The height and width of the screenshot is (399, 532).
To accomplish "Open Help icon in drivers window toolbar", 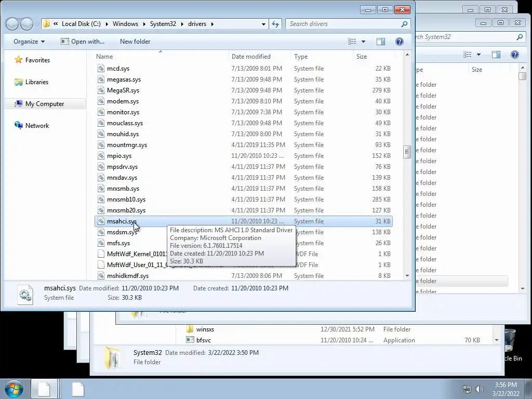I will [400, 42].
